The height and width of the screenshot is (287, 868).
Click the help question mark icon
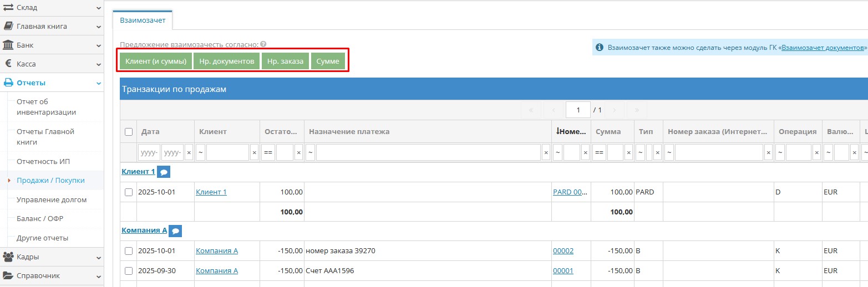[263, 44]
